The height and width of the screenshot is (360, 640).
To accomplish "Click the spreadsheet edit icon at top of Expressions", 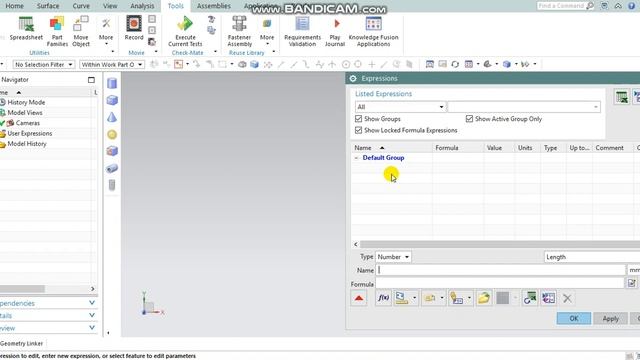I will pos(622,98).
